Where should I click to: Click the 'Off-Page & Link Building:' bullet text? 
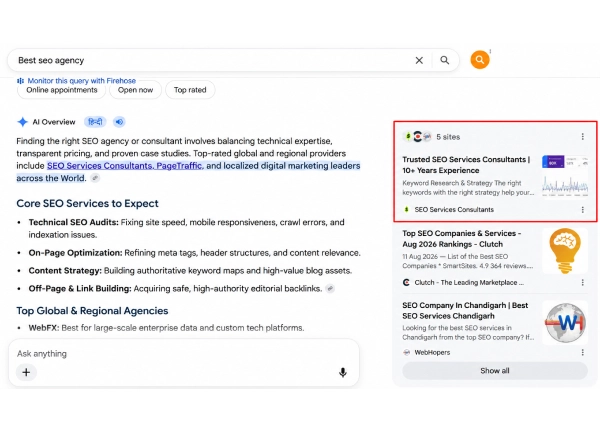pos(80,289)
